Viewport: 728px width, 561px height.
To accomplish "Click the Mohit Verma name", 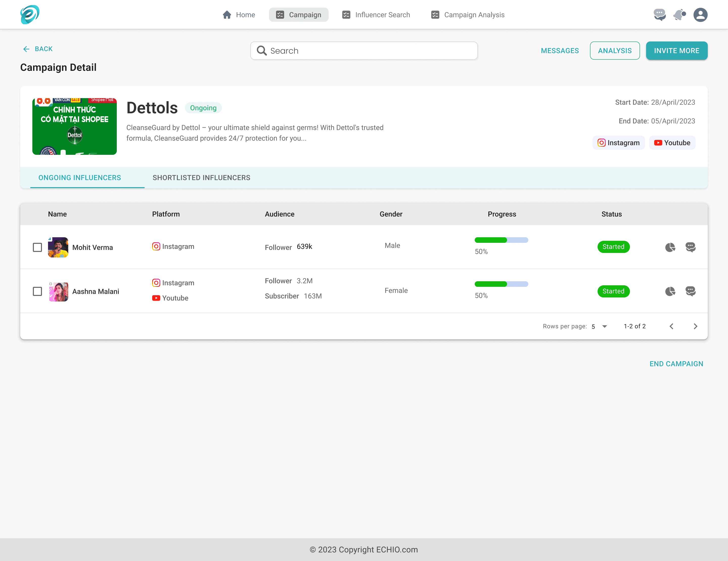I will 93,247.
